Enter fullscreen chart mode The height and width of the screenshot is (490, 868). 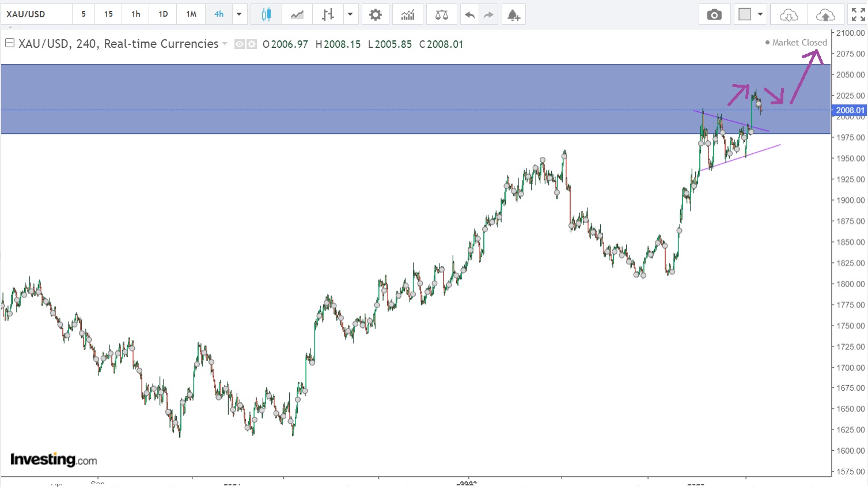pos(858,14)
